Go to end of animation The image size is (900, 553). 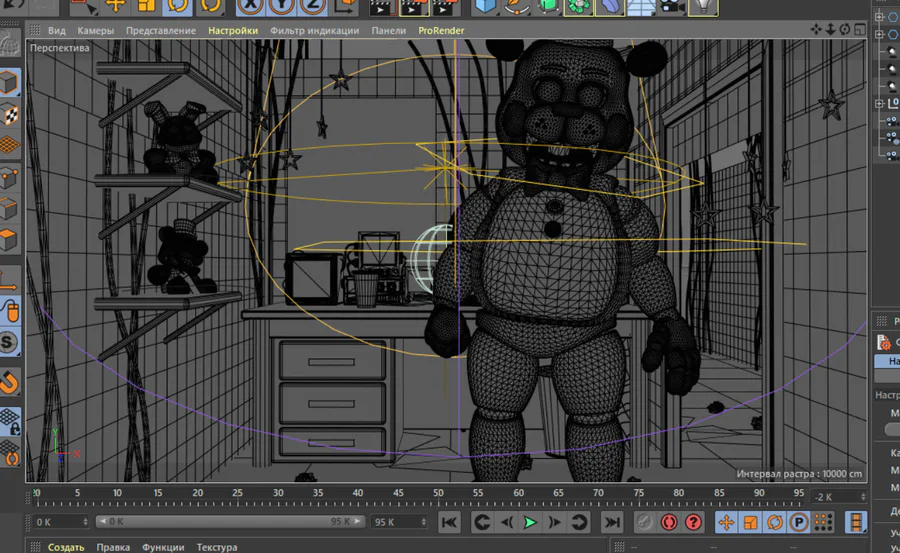[x=612, y=523]
